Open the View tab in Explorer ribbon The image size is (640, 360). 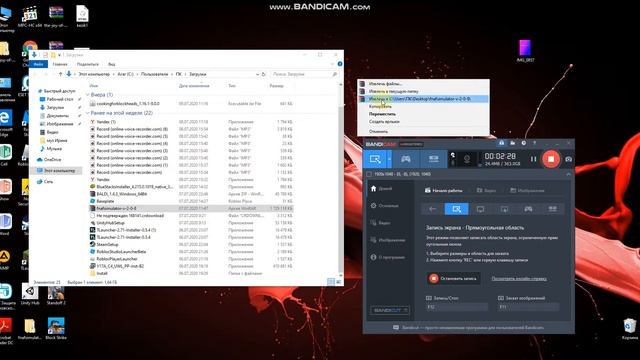[x=111, y=64]
